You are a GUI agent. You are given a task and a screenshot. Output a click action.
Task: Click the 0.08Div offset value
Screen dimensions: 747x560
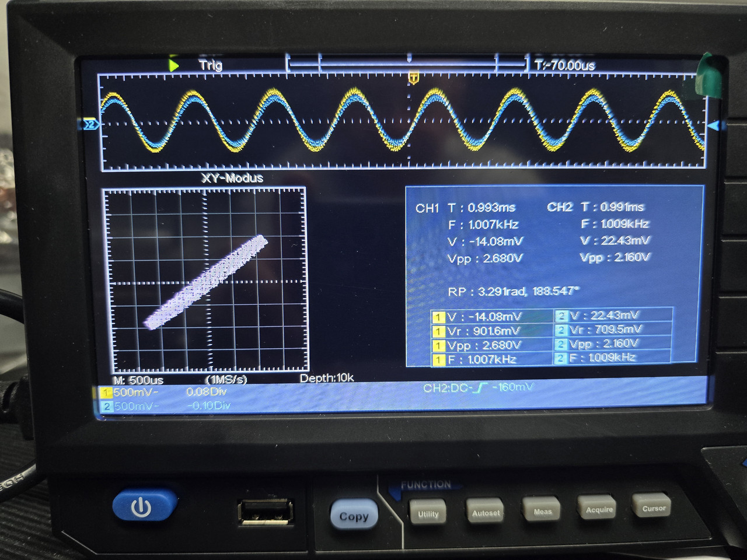tap(206, 392)
